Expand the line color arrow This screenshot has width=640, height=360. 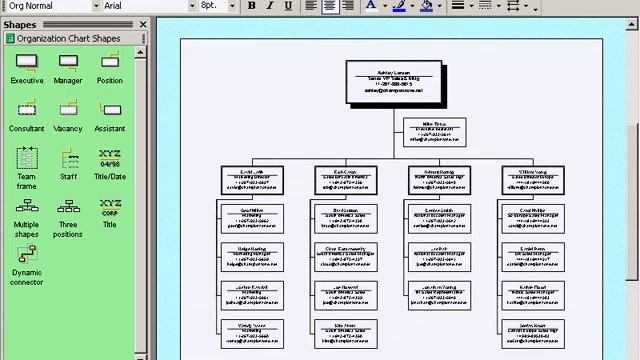(x=412, y=6)
